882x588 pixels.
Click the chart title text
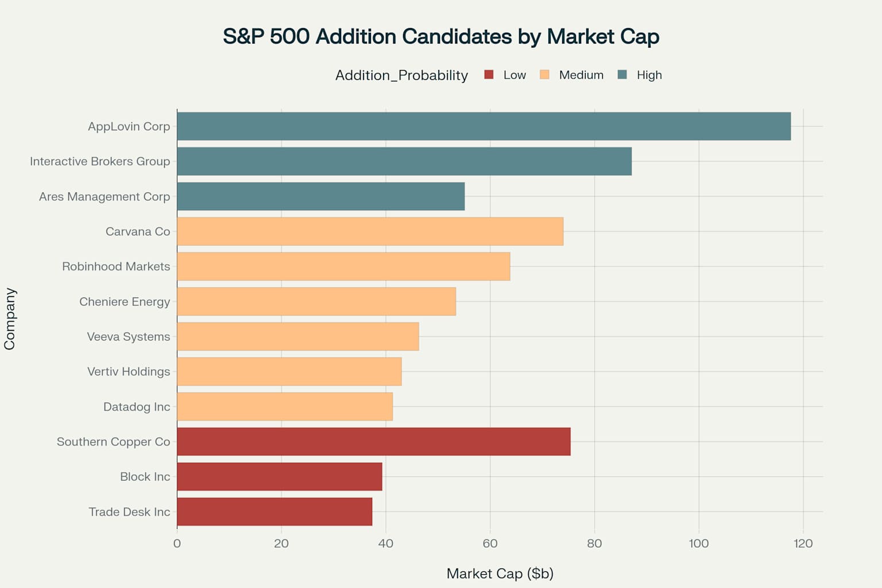tap(441, 36)
